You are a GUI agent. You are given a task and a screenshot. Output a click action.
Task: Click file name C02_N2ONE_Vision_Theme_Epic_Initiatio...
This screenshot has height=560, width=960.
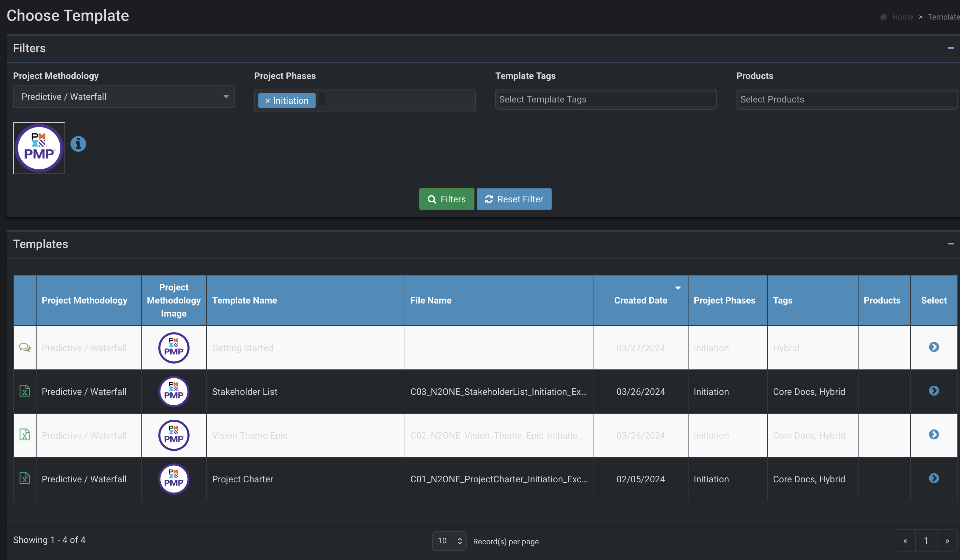pos(497,435)
